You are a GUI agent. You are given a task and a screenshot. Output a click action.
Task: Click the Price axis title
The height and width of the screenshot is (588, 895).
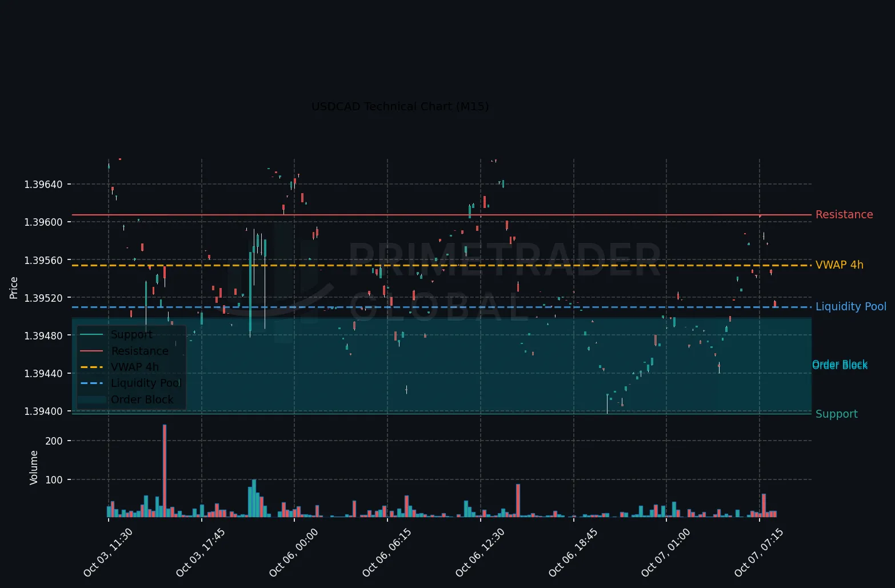14,287
